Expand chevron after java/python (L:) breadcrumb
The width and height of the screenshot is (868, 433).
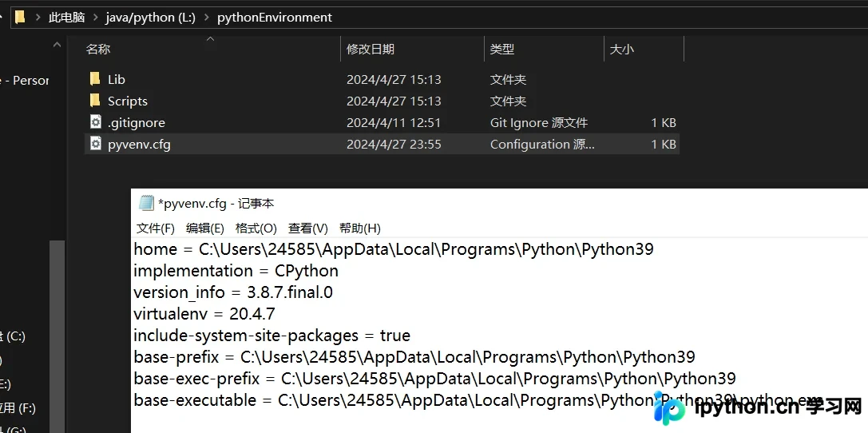click(x=207, y=17)
